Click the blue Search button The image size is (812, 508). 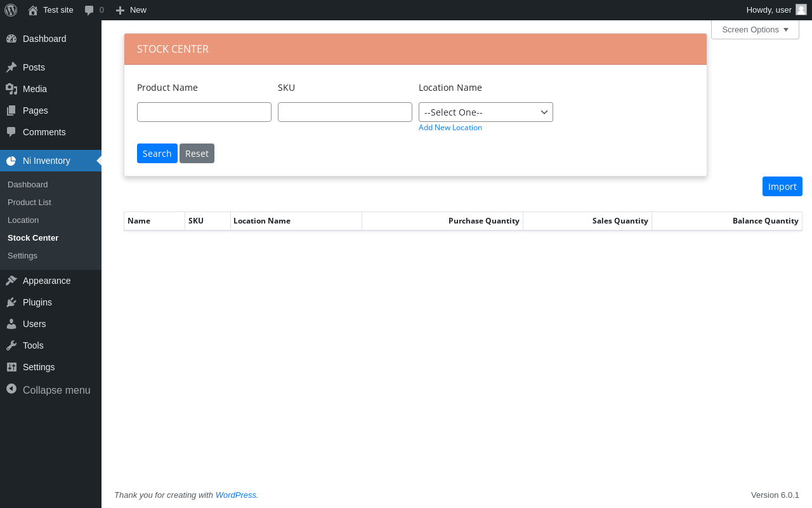tap(157, 154)
